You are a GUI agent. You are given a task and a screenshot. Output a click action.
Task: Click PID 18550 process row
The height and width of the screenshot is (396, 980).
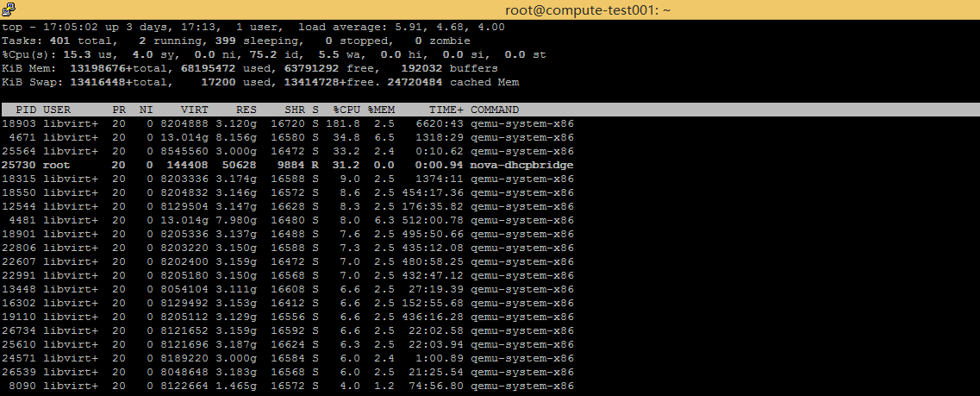tap(288, 192)
